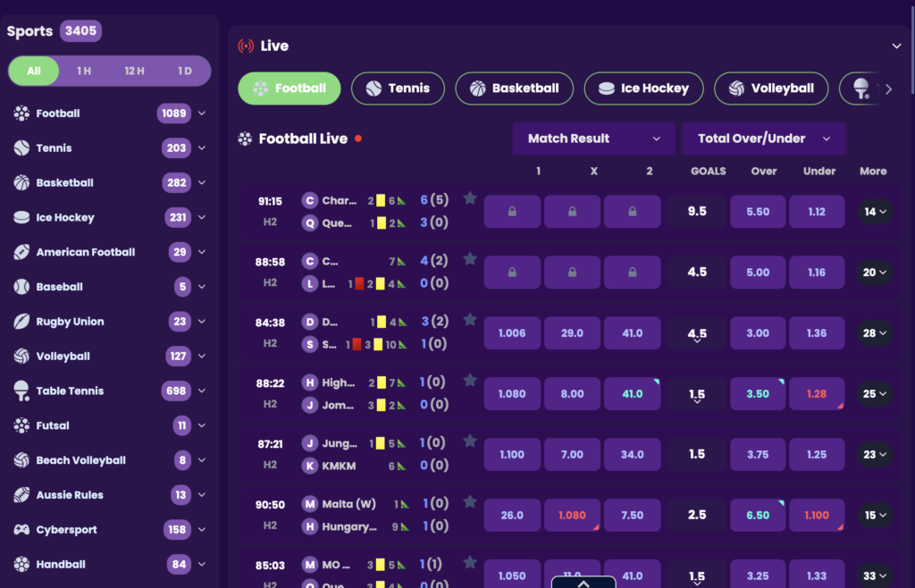Open the Total Over/Under dropdown

click(x=764, y=139)
